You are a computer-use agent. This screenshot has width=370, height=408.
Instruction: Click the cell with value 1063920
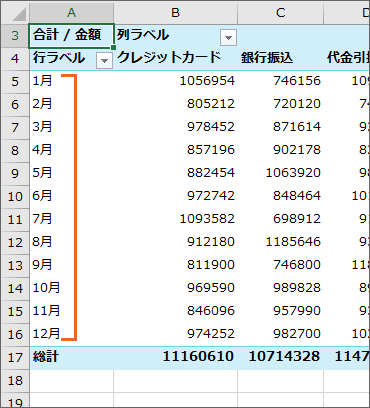(x=280, y=174)
